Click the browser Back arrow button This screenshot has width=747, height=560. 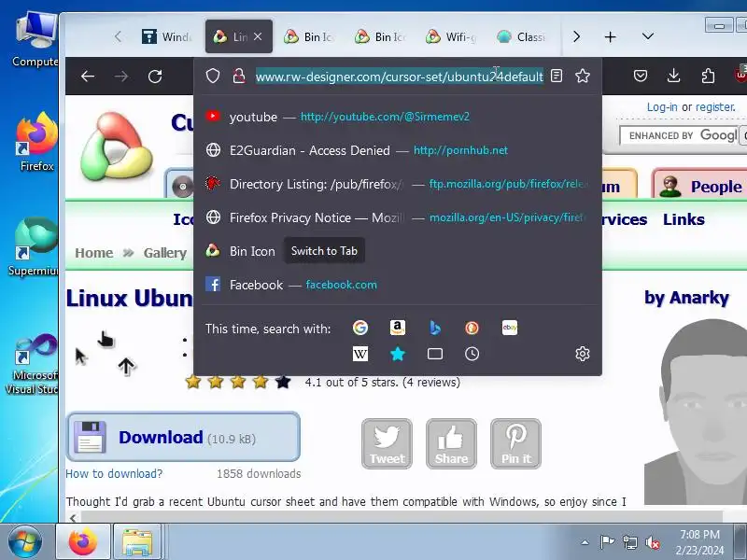[x=88, y=77]
